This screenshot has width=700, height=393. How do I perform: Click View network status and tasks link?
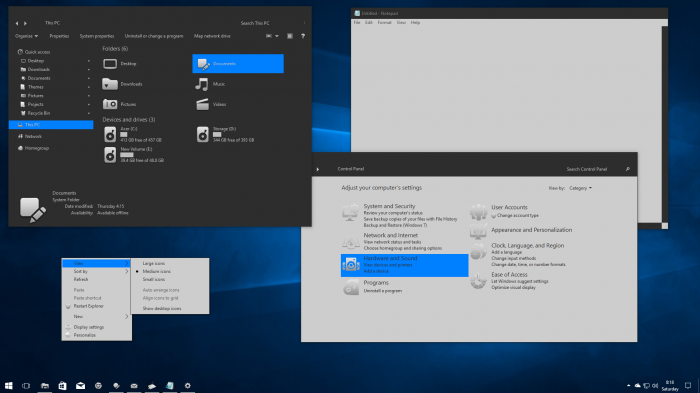coord(392,242)
